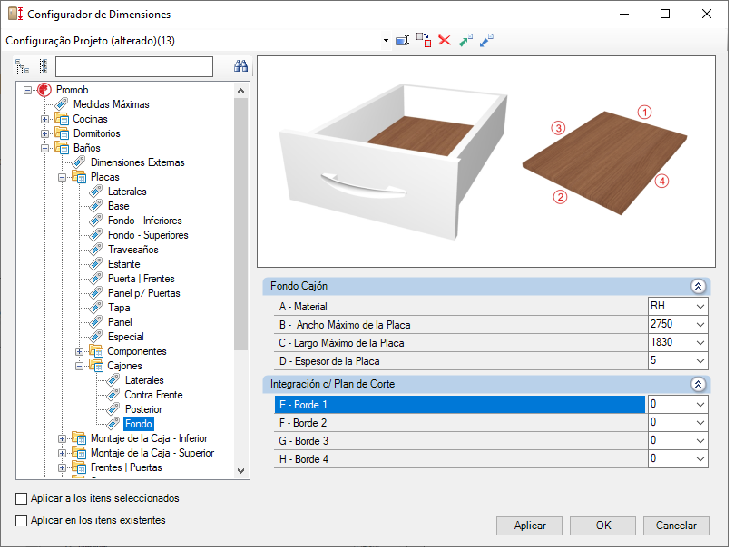Click the green export arrow icon

465,40
